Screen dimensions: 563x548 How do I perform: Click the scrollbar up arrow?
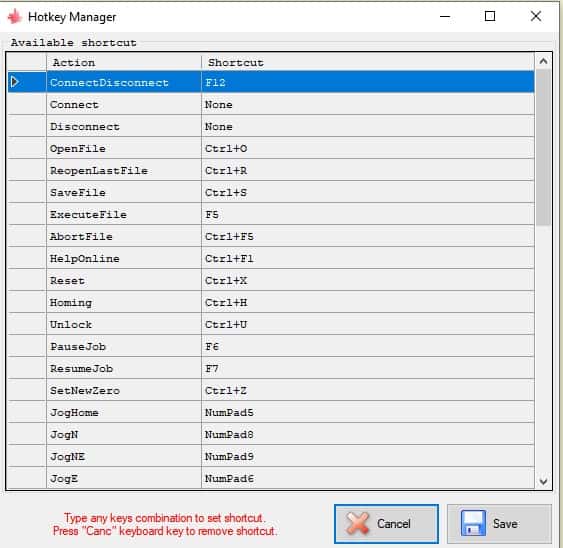(x=543, y=61)
